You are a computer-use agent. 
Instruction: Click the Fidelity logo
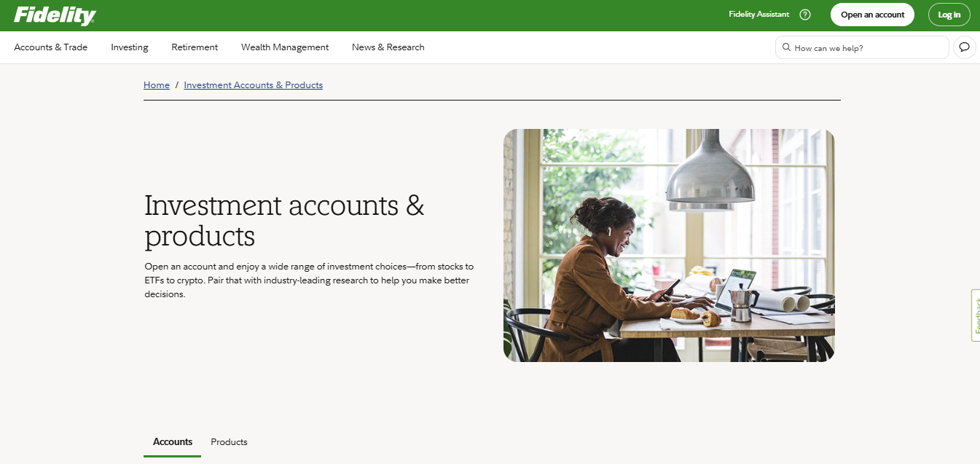pyautogui.click(x=55, y=15)
